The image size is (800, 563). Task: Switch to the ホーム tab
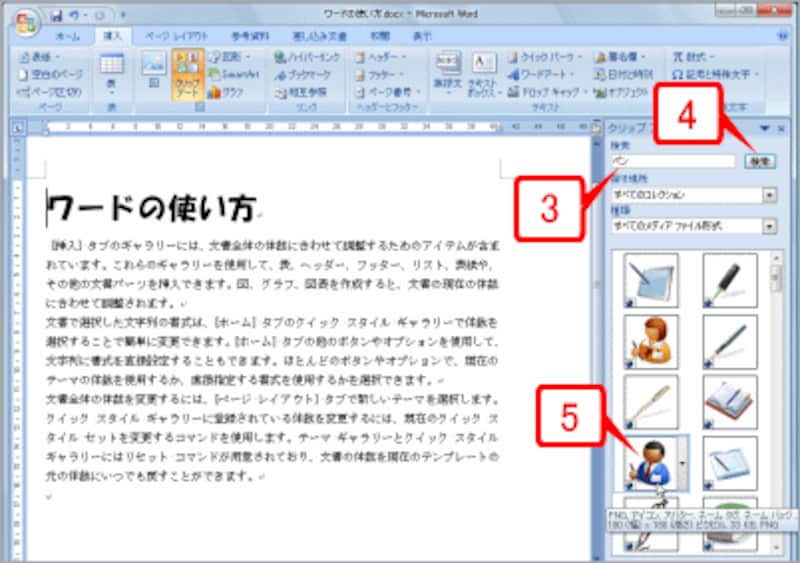coord(68,36)
